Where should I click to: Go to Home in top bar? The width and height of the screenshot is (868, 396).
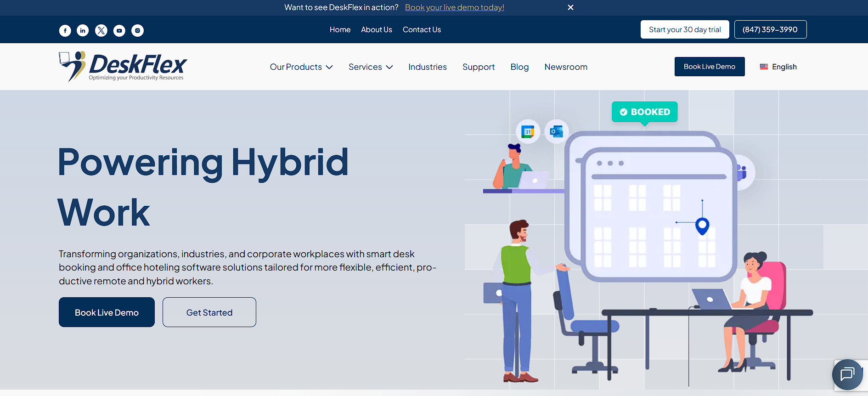340,29
